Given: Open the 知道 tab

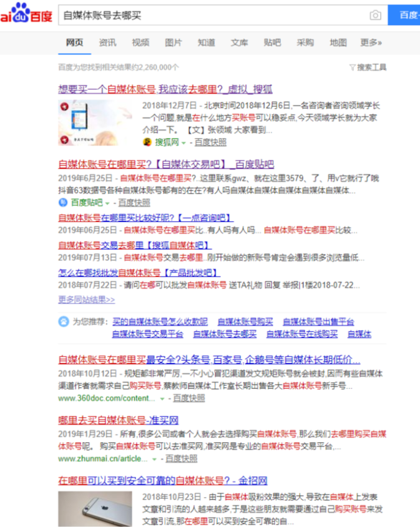Looking at the screenshot, I should (x=207, y=42).
